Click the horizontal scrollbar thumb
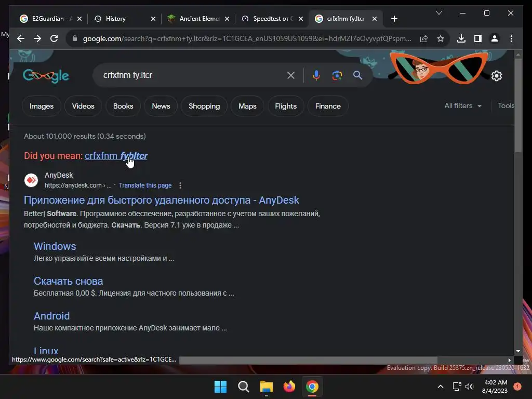 [308, 360]
